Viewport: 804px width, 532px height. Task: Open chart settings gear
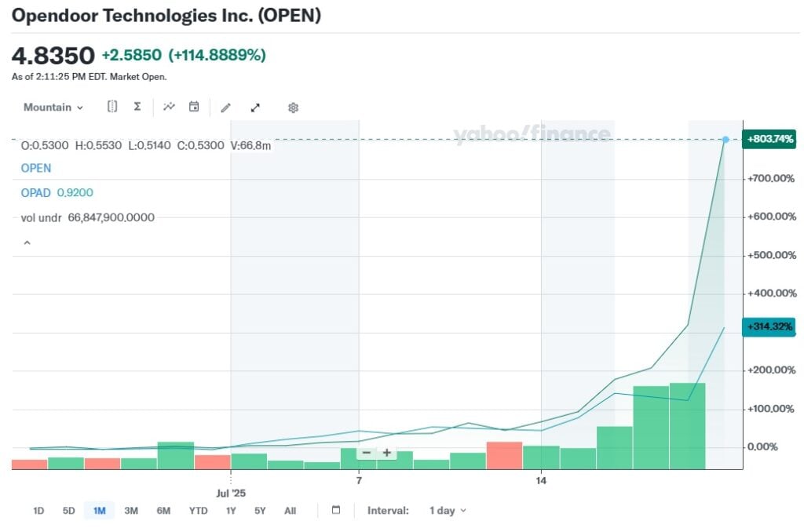click(x=293, y=107)
